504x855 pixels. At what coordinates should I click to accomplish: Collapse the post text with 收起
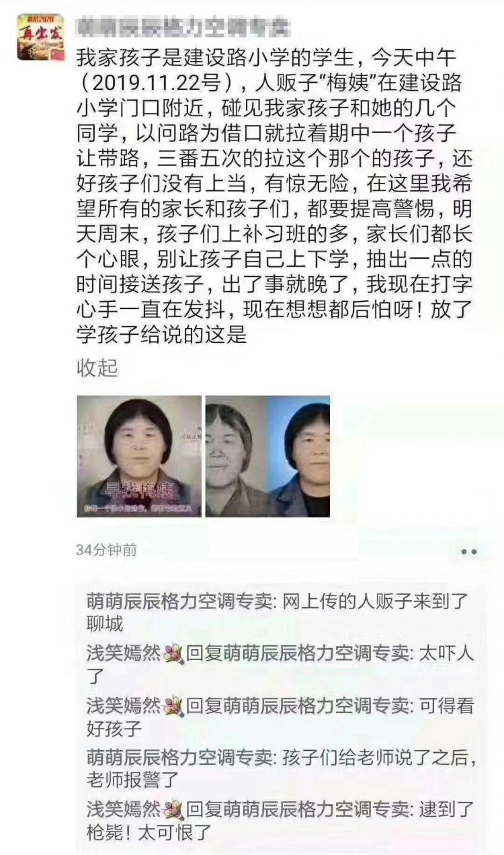click(x=97, y=368)
